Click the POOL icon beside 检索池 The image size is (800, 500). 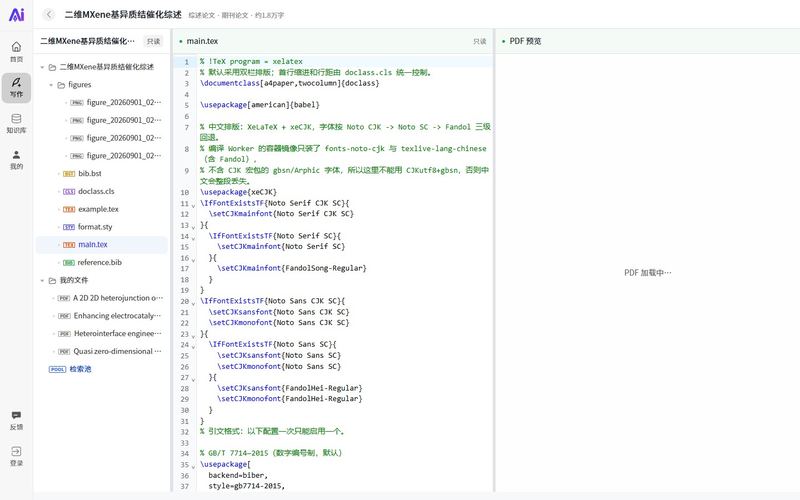(x=57, y=369)
